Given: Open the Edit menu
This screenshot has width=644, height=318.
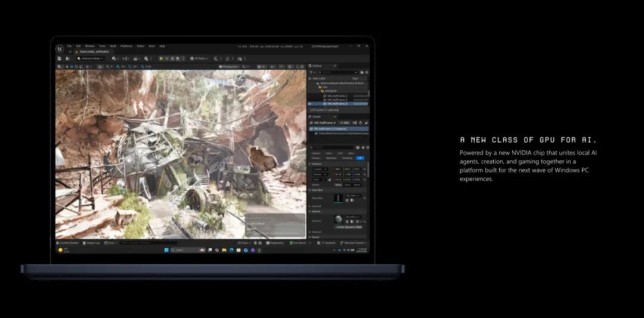Looking at the screenshot, I should tap(78, 46).
